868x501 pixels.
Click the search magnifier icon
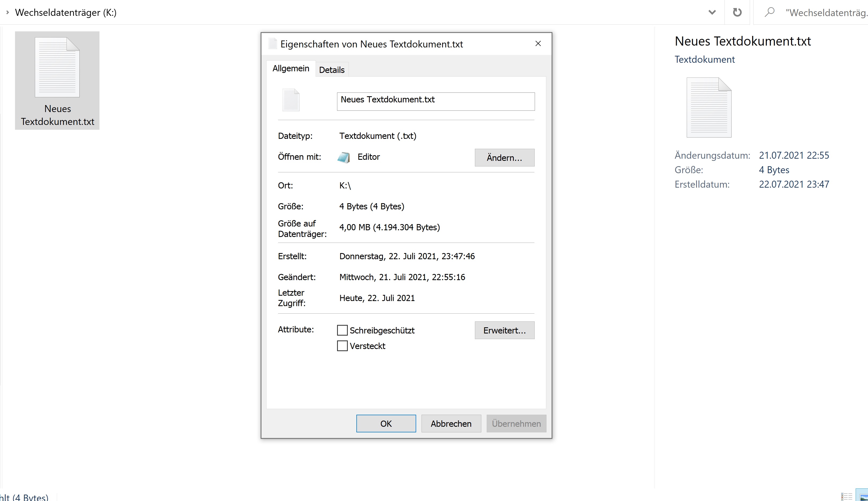770,12
